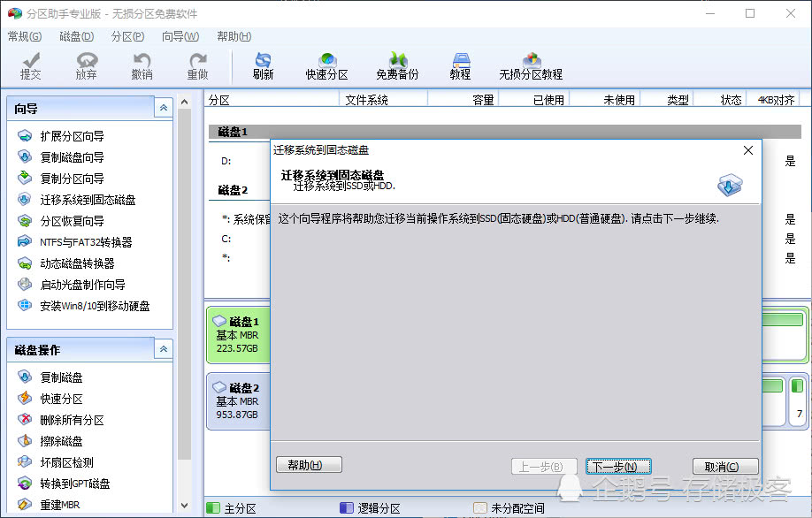The width and height of the screenshot is (812, 518).
Task: Click the 重做 (Redo) toolbar icon
Action: click(x=197, y=65)
